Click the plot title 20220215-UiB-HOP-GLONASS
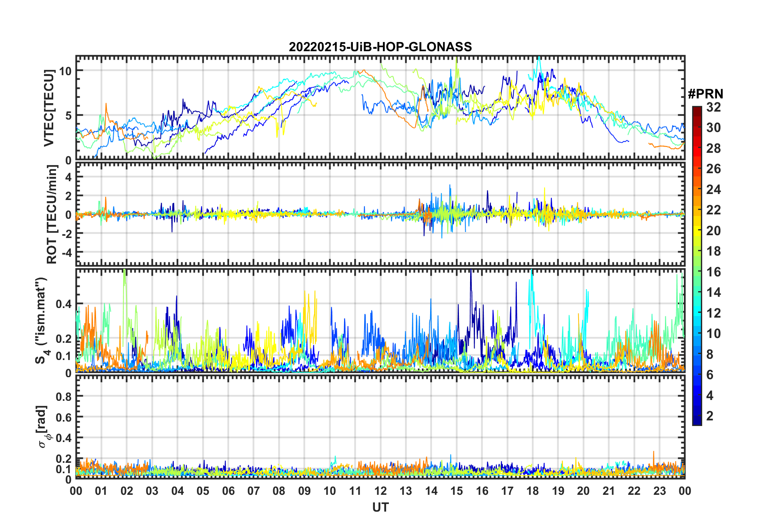Screen dimensions: 761x532 pos(380,47)
